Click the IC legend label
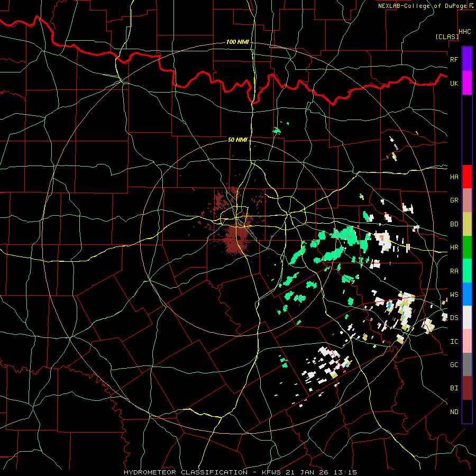The width and height of the screenshot is (476, 476). pyautogui.click(x=454, y=342)
